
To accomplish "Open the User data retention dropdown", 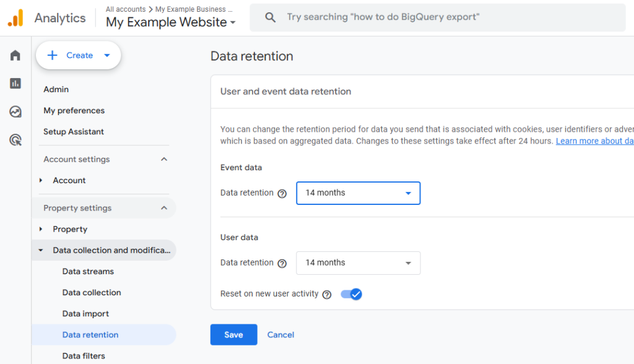I will coord(358,262).
